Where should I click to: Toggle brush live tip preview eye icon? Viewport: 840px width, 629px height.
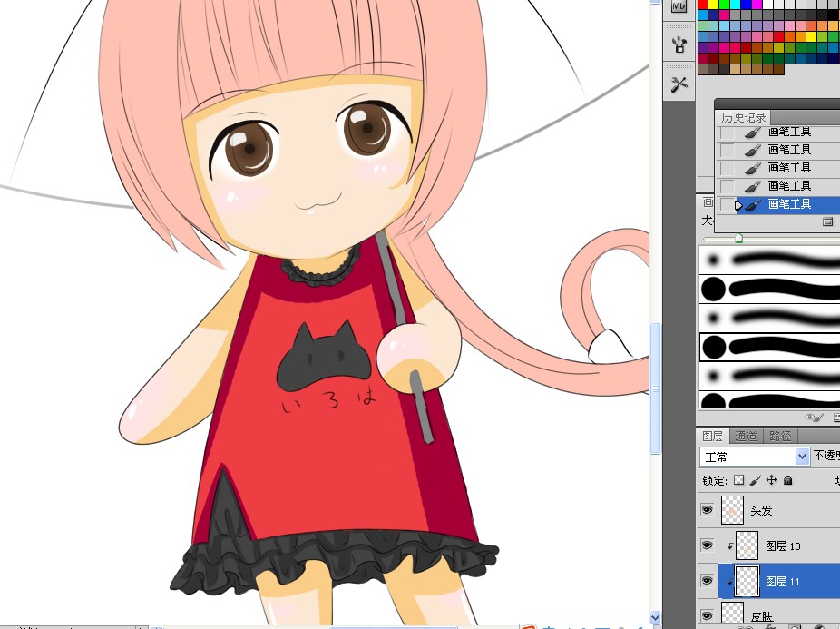point(814,418)
